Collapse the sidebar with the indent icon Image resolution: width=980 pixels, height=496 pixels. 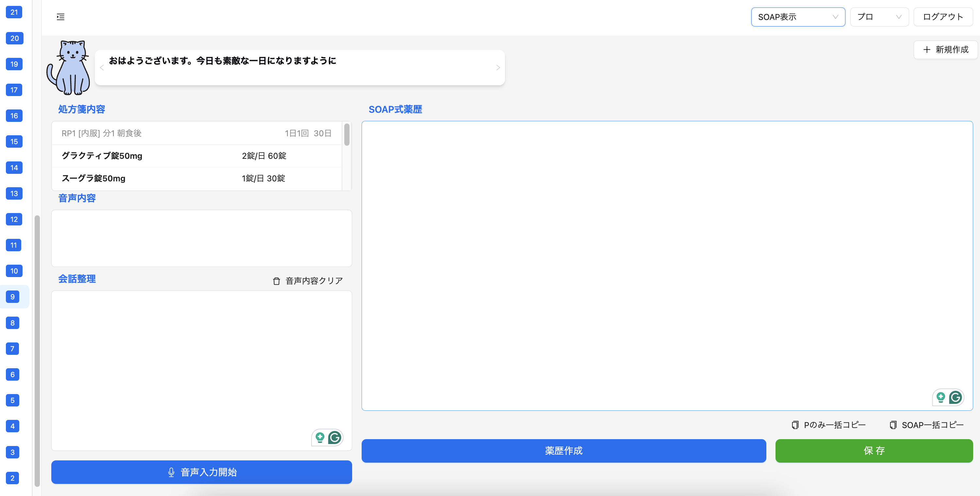pyautogui.click(x=60, y=17)
